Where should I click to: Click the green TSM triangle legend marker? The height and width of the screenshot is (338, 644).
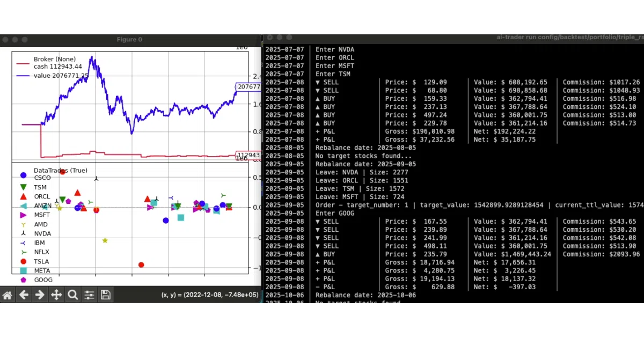[x=23, y=187]
